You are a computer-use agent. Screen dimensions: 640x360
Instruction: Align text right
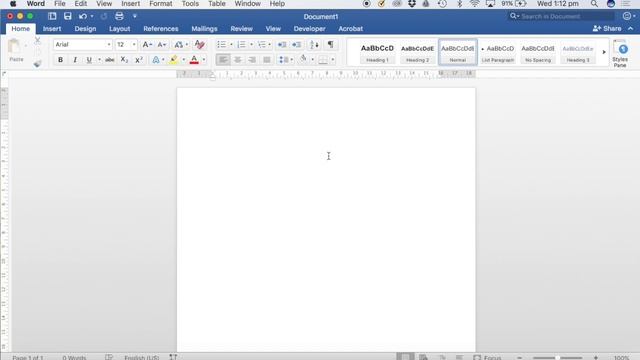coord(252,60)
